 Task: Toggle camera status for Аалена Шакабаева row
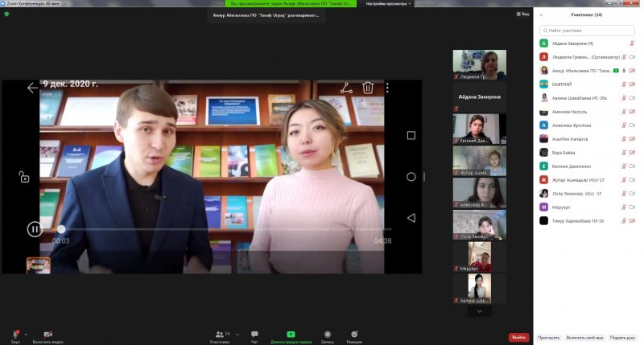[632, 98]
